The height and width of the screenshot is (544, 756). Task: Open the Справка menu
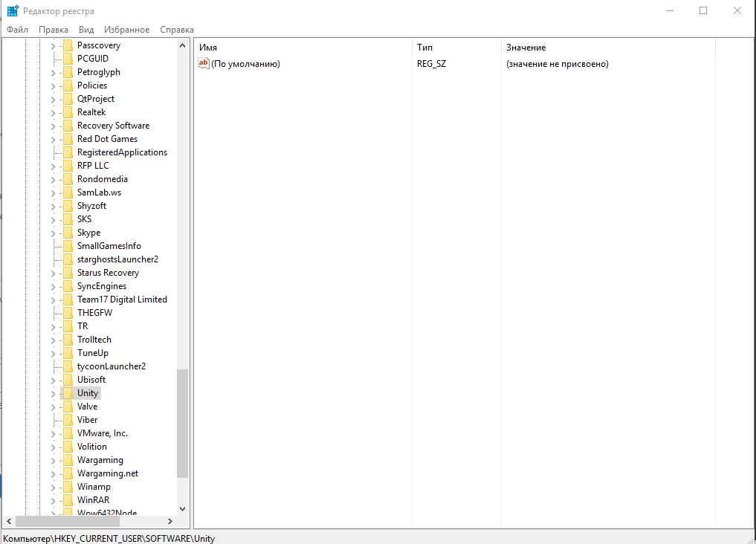point(176,30)
